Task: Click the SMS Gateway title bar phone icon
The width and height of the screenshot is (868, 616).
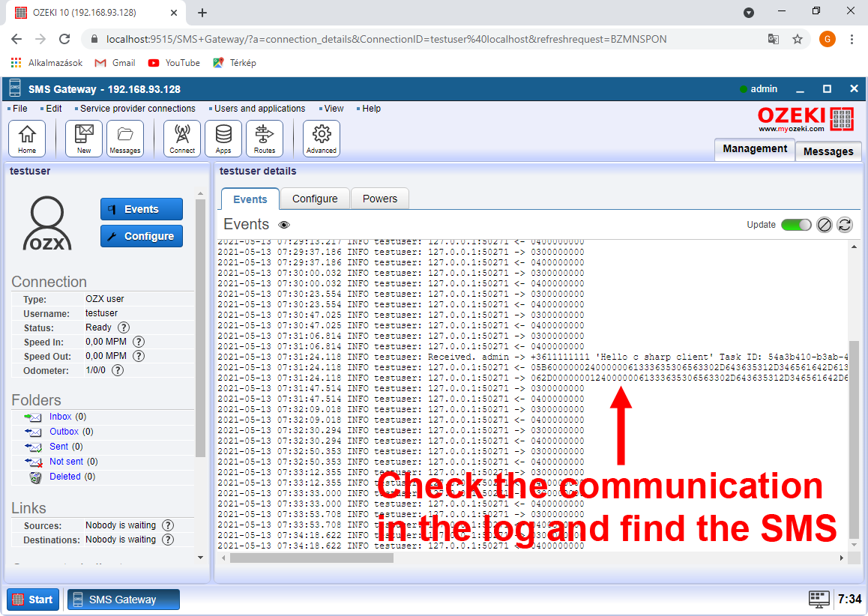Action: [x=15, y=88]
